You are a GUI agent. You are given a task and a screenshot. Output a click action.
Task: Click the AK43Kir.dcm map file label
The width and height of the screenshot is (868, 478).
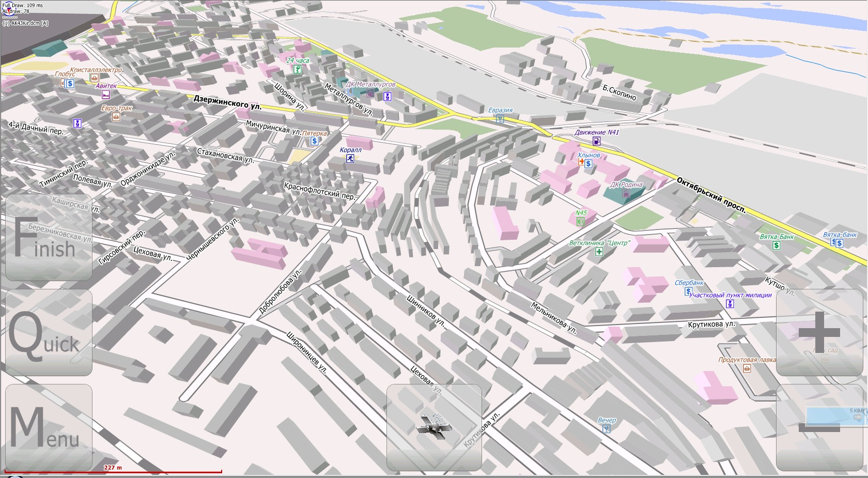pyautogui.click(x=25, y=23)
